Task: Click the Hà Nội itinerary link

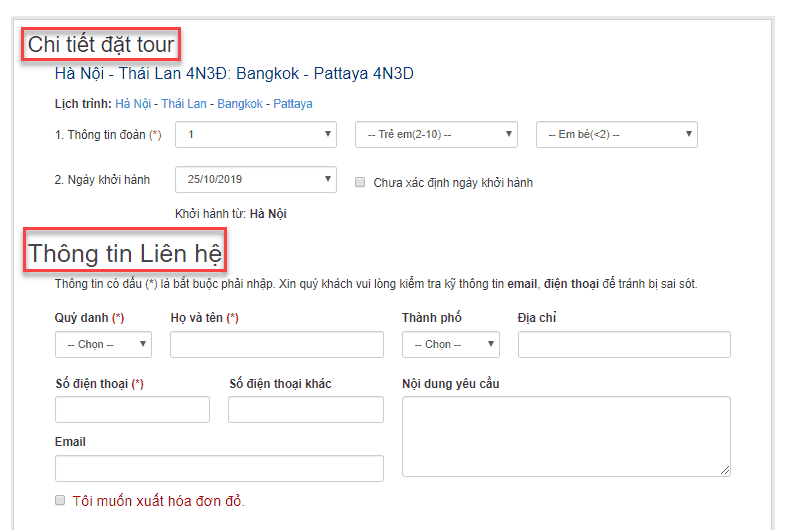Action: pos(133,104)
